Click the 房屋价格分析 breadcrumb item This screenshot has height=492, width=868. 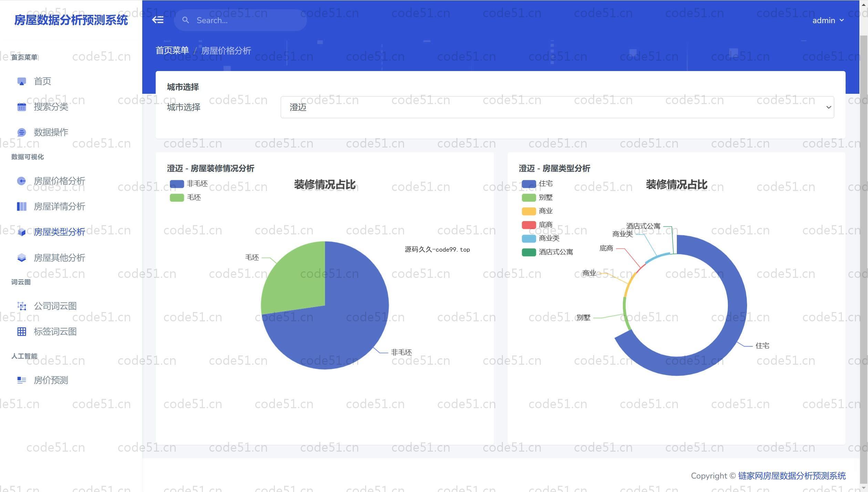[x=226, y=51]
